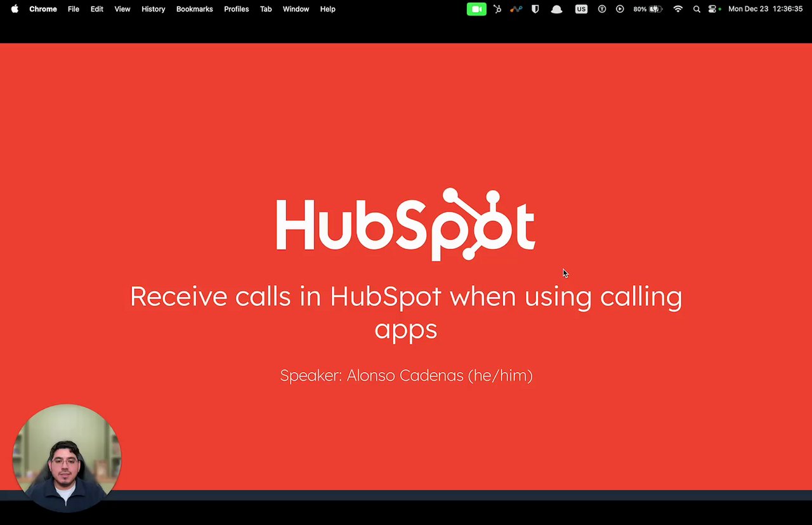Viewport: 812px width, 525px height.
Task: Click the green camera recording indicator
Action: [476, 9]
